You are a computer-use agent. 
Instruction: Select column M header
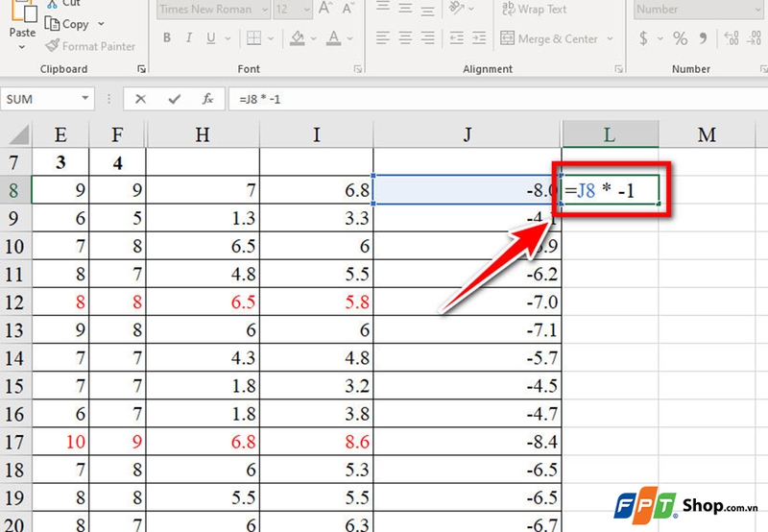click(x=707, y=134)
